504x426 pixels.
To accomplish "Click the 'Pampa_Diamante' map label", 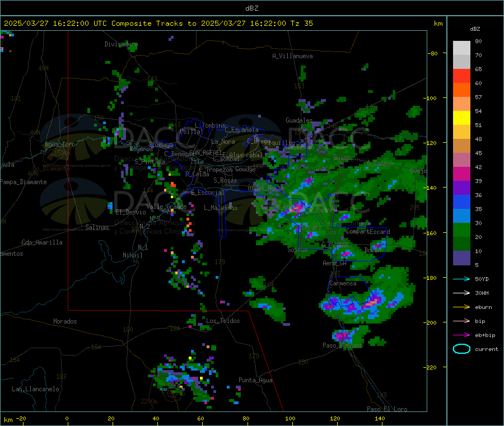I will [24, 182].
